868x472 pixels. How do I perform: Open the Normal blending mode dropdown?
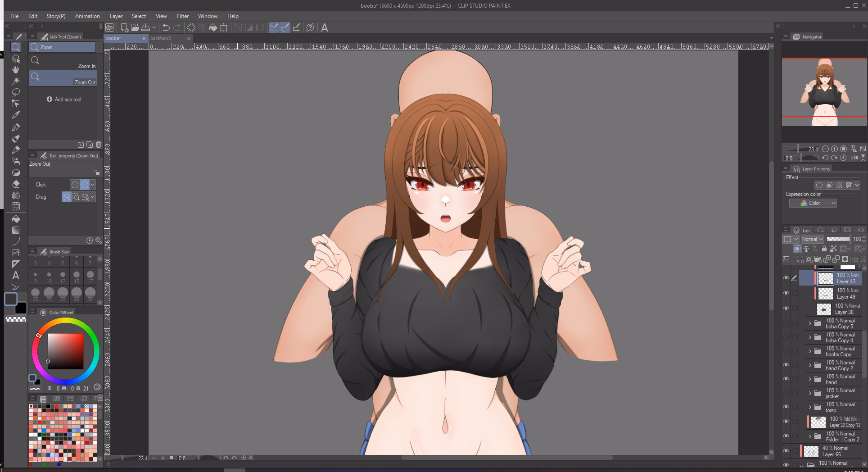coord(812,239)
